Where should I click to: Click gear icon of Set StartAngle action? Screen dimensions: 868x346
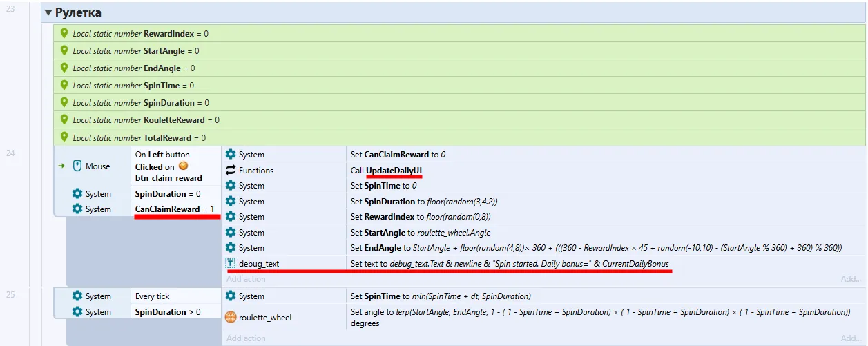tap(231, 232)
